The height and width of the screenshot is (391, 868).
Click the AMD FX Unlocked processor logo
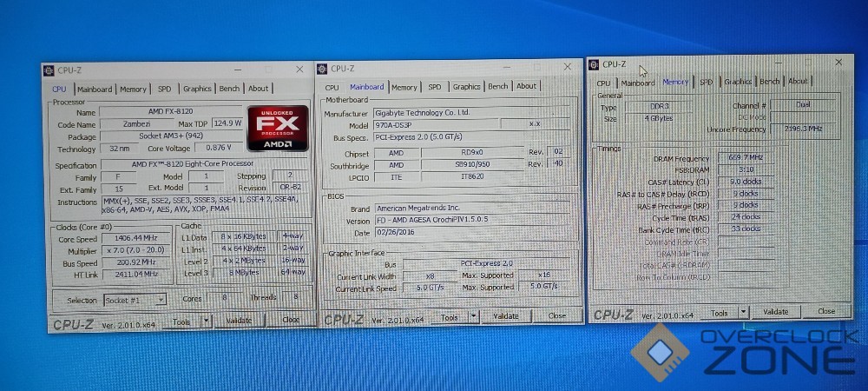pyautogui.click(x=278, y=129)
